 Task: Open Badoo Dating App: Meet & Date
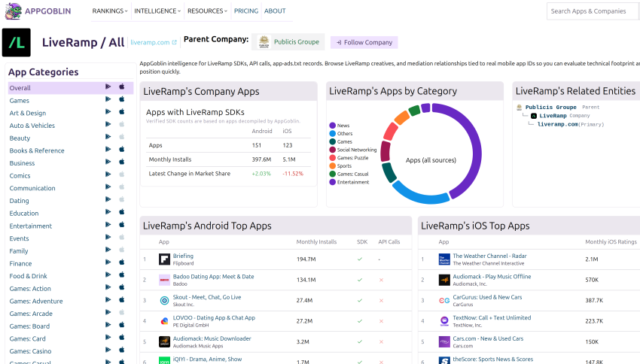[214, 276]
